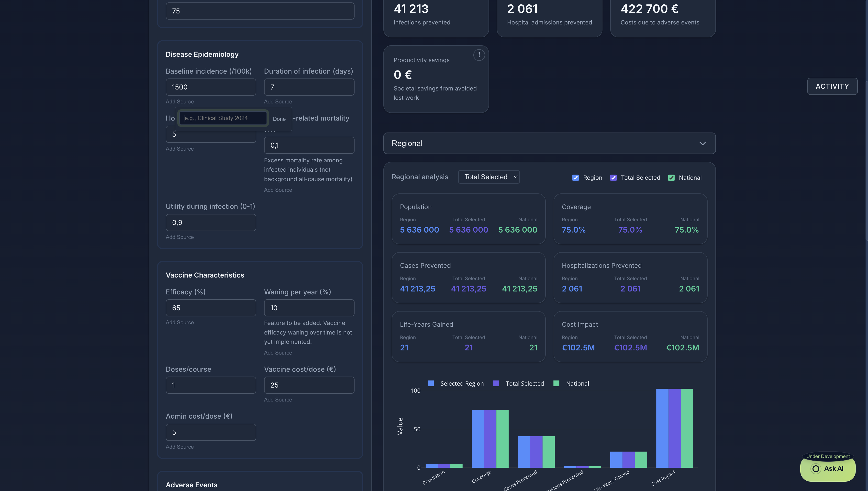Click the 'Adverse Events' section heading
868x491 pixels.
pos(191,485)
